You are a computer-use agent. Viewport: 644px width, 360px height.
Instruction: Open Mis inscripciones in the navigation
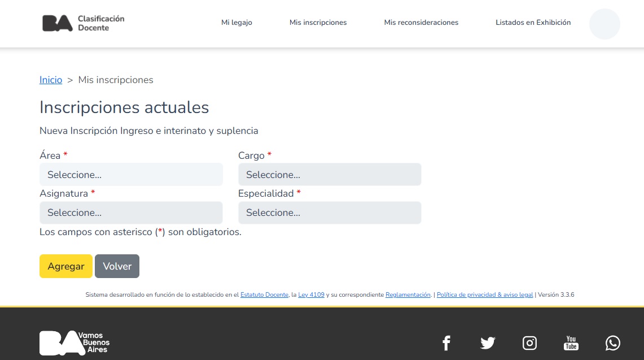click(x=318, y=23)
